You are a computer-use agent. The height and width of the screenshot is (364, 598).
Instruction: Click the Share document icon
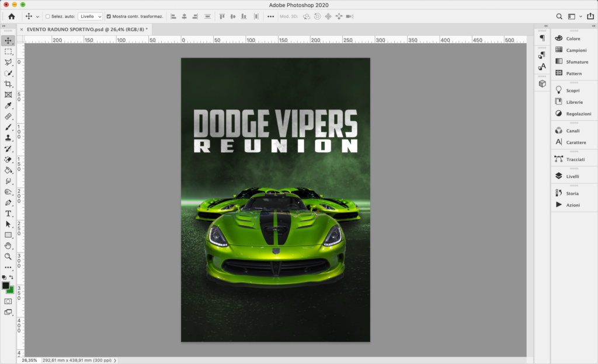(590, 16)
